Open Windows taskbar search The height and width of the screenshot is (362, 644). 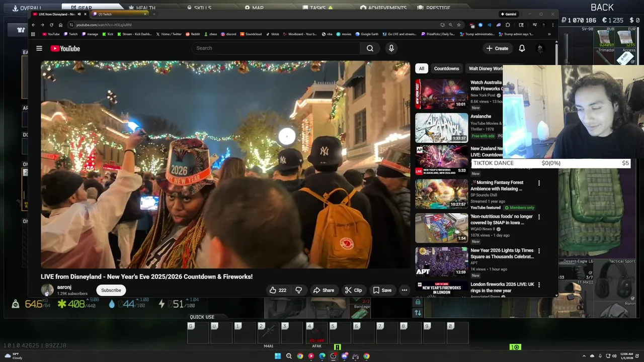[x=289, y=356]
